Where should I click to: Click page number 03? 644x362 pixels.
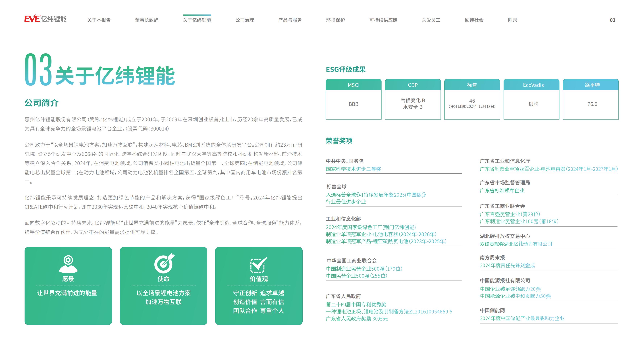[x=612, y=20]
